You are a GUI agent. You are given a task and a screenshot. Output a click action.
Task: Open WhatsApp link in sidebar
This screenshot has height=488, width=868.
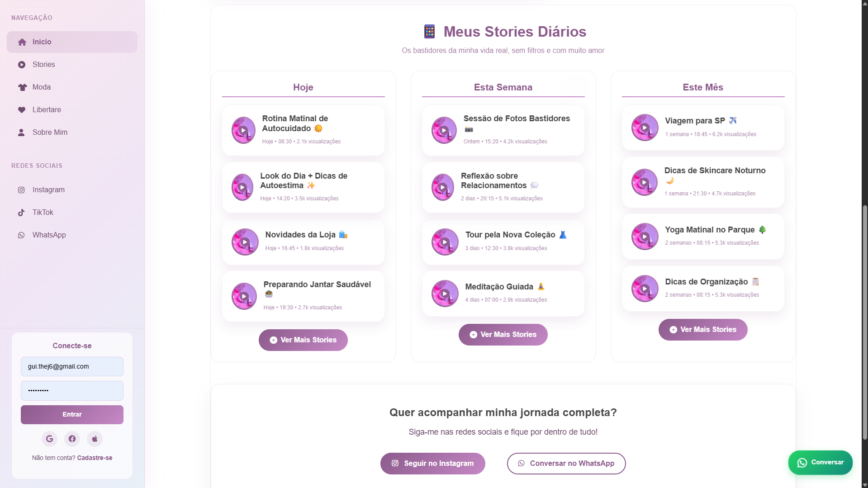coord(49,235)
